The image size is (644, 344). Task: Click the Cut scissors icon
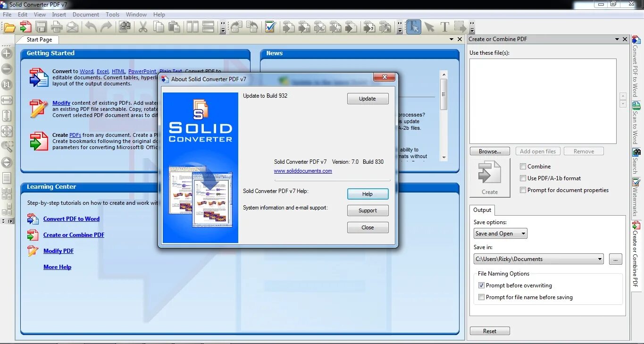tap(143, 27)
